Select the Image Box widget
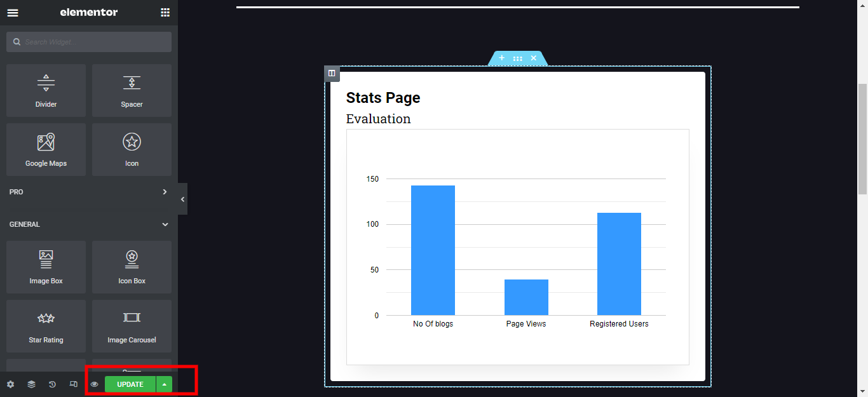868x397 pixels. (x=46, y=267)
